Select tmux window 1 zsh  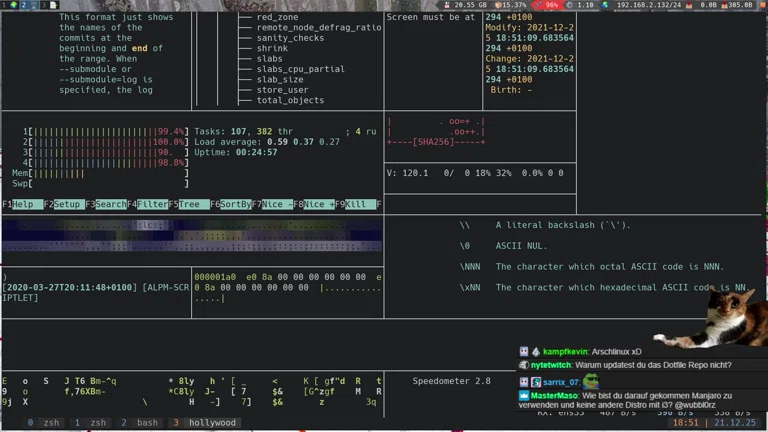[x=90, y=422]
